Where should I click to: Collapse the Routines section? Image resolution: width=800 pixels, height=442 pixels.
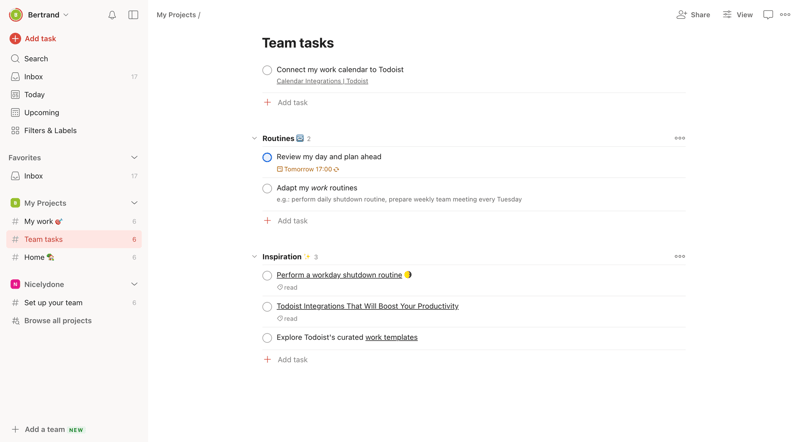254,138
